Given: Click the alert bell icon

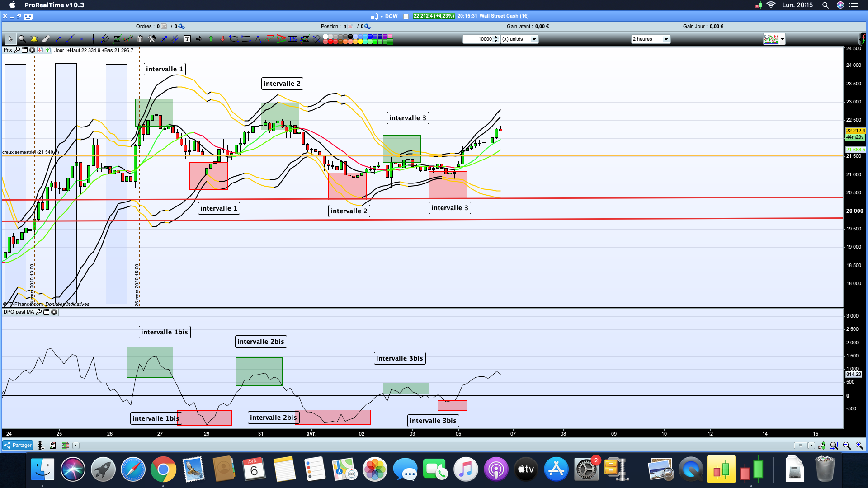Looking at the screenshot, I should click(34, 39).
